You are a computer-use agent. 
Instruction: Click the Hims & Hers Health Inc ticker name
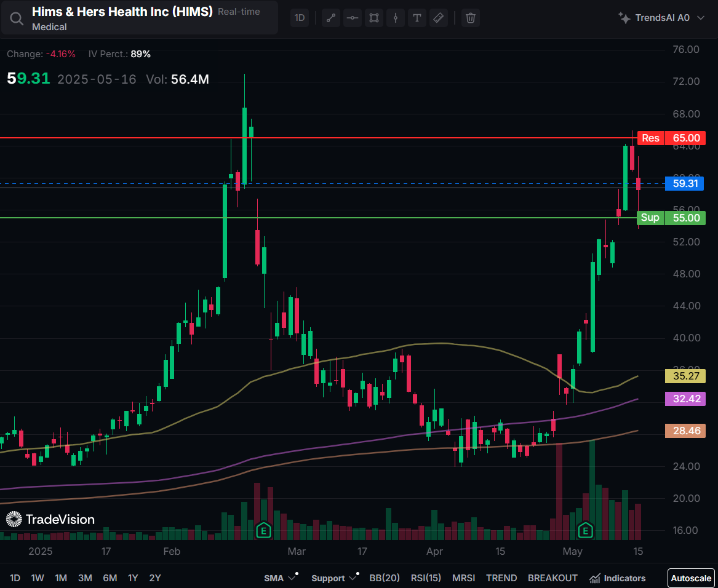point(122,12)
